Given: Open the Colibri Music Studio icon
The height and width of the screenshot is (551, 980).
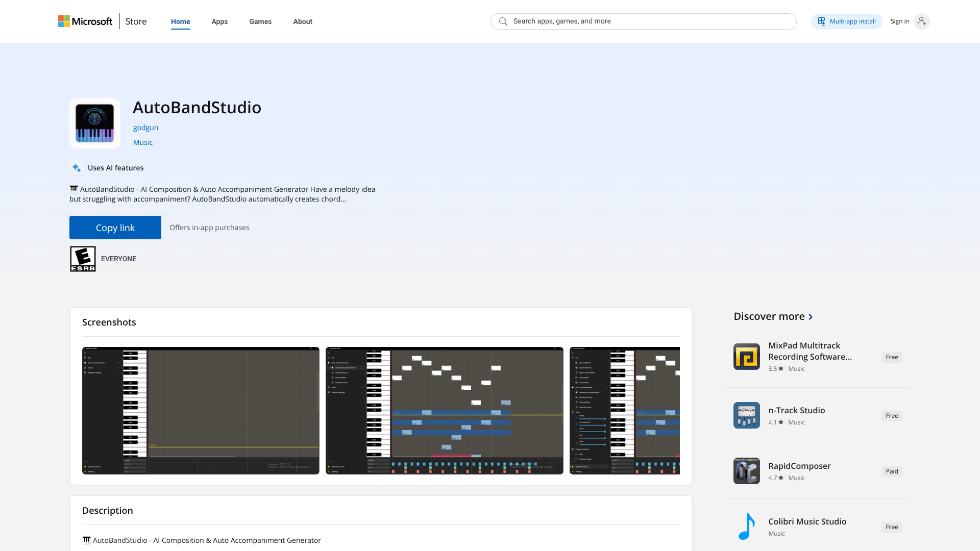Looking at the screenshot, I should tap(746, 527).
